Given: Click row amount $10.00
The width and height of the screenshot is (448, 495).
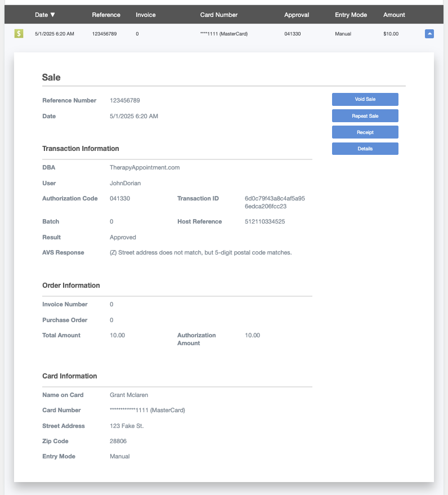Looking at the screenshot, I should (391, 34).
